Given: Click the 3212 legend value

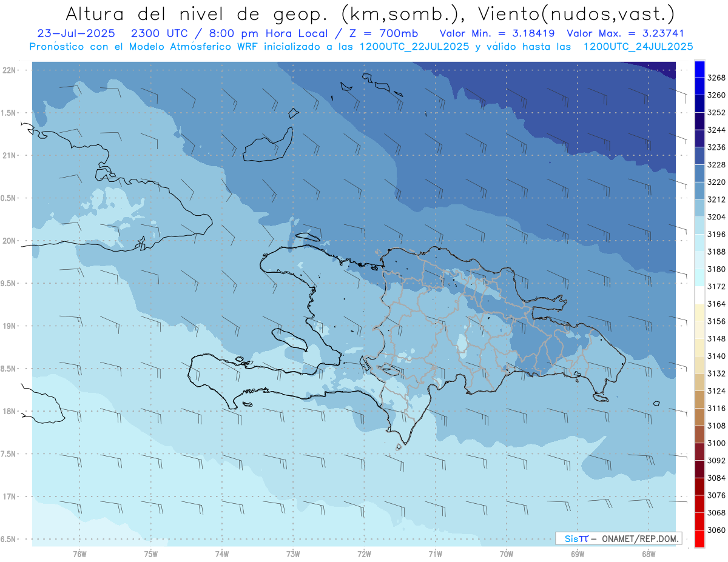Looking at the screenshot, I should (716, 199).
